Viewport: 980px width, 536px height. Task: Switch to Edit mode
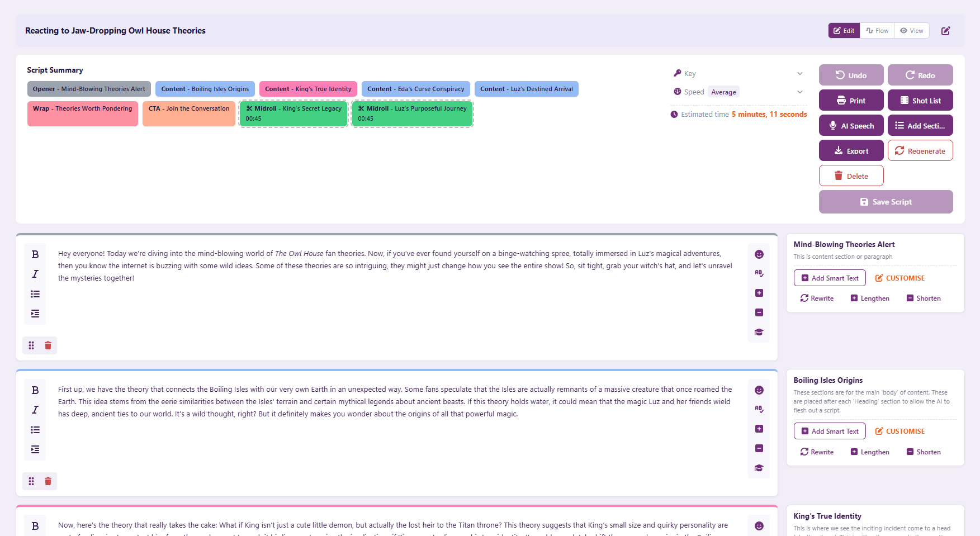coord(844,31)
